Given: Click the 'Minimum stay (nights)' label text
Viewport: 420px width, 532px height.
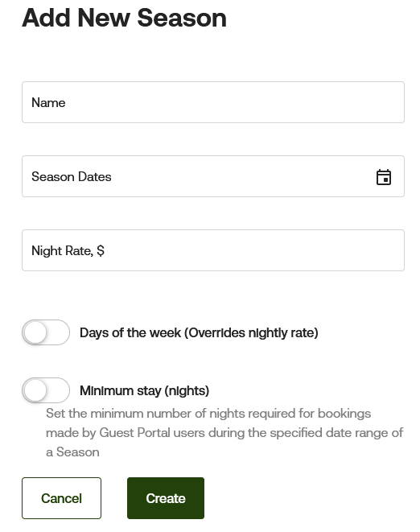Looking at the screenshot, I should (144, 391).
